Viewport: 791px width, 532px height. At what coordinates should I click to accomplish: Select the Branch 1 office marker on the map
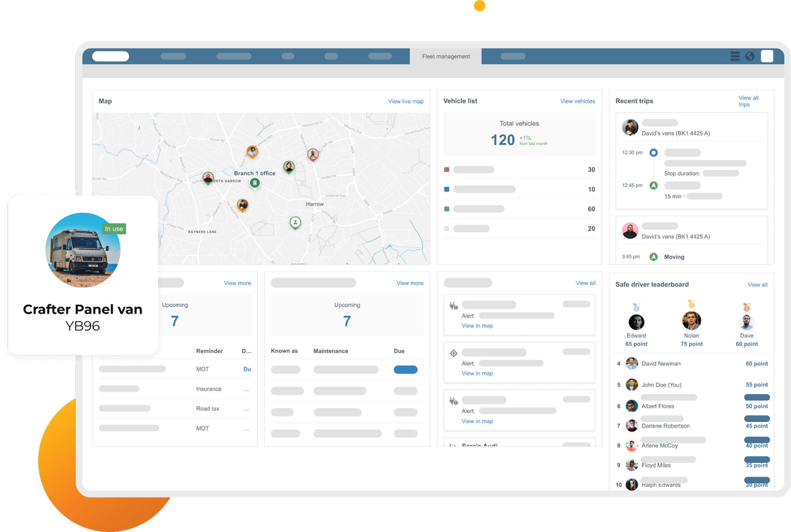point(254,182)
